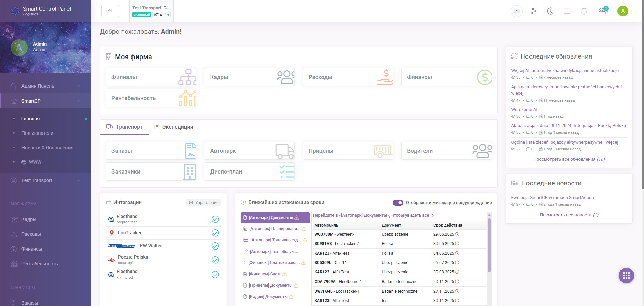Open the sliders filter icon in top bar

(533, 11)
